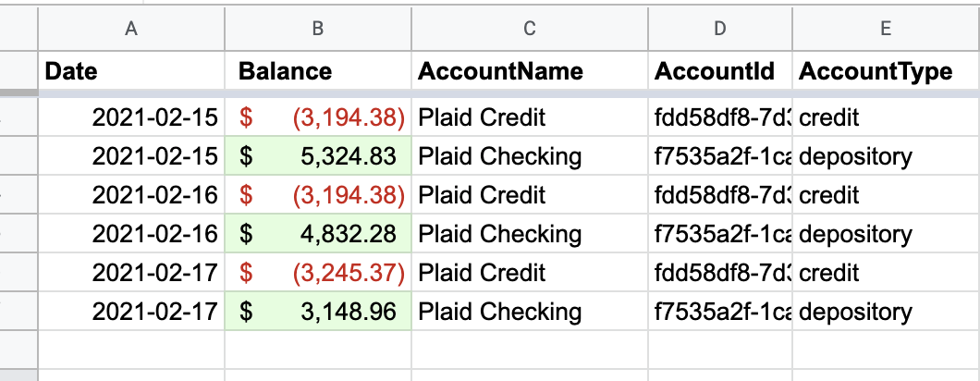Click the date cell beside balance 5,324.83

[131, 155]
